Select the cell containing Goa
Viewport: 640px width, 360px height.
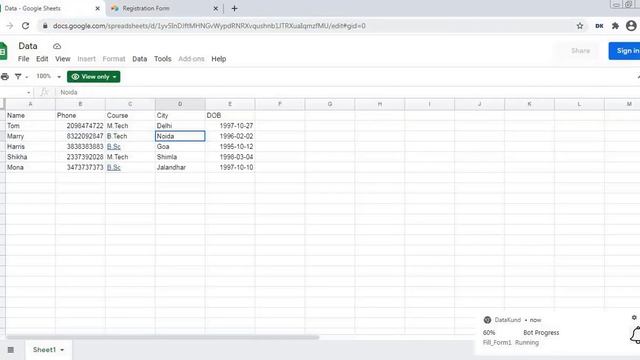click(180, 147)
